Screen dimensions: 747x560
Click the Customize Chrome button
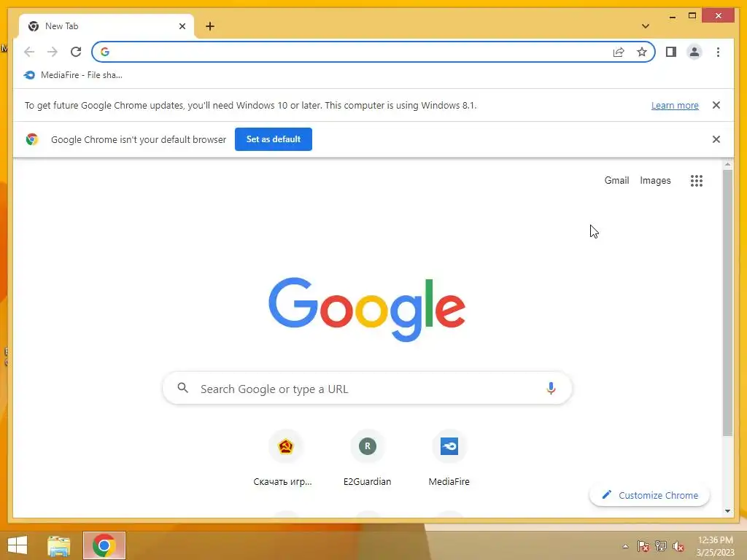(x=649, y=495)
